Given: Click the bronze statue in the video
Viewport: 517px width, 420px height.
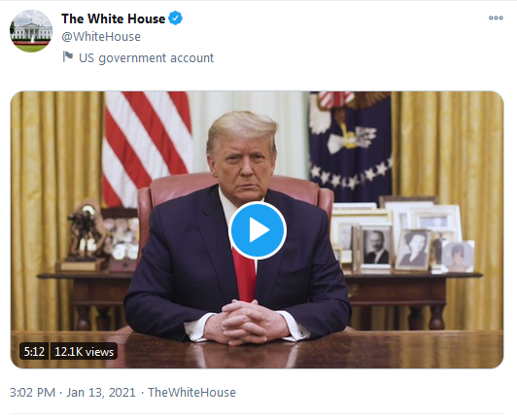Looking at the screenshot, I should (x=86, y=231).
